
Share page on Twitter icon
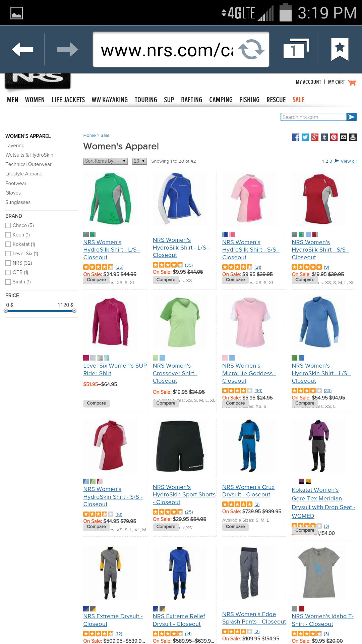tap(305, 137)
